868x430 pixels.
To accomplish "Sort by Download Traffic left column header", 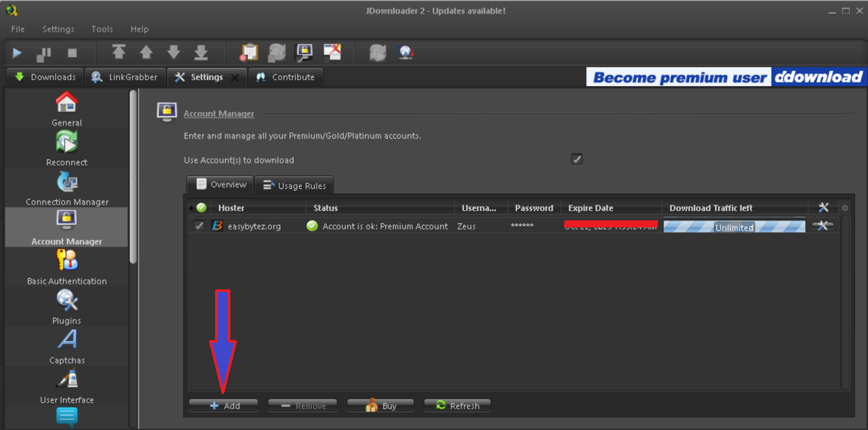I will point(735,208).
